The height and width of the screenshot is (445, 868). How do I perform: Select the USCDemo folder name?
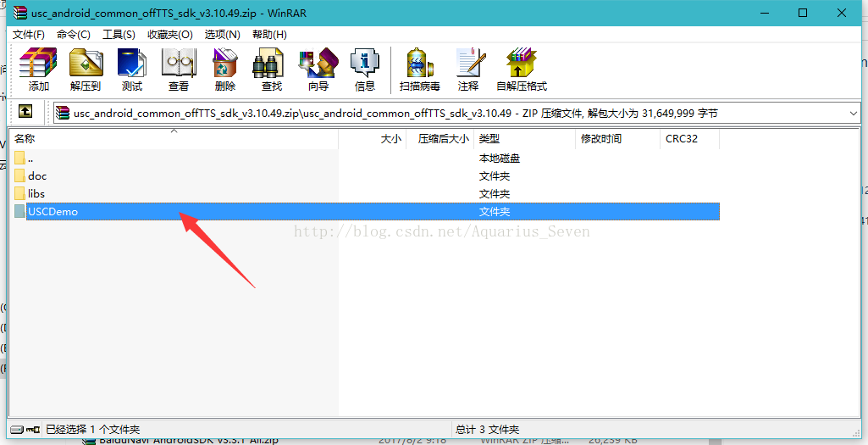[x=53, y=211]
